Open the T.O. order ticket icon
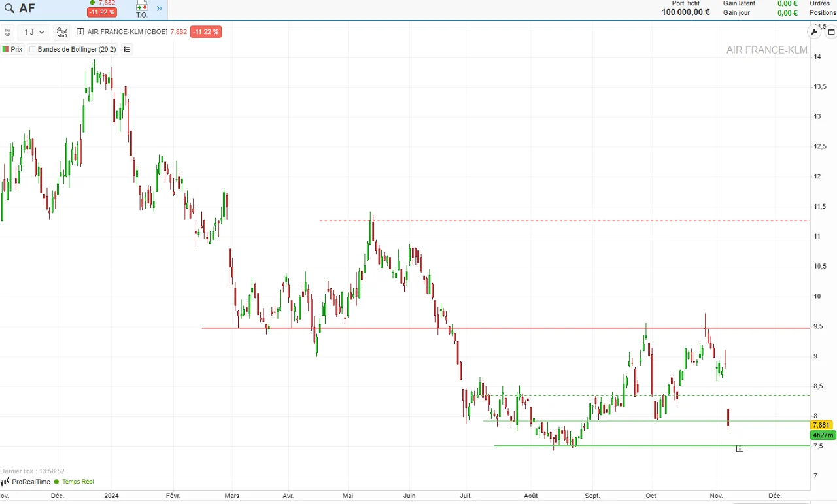The image size is (837, 504). [142, 9]
